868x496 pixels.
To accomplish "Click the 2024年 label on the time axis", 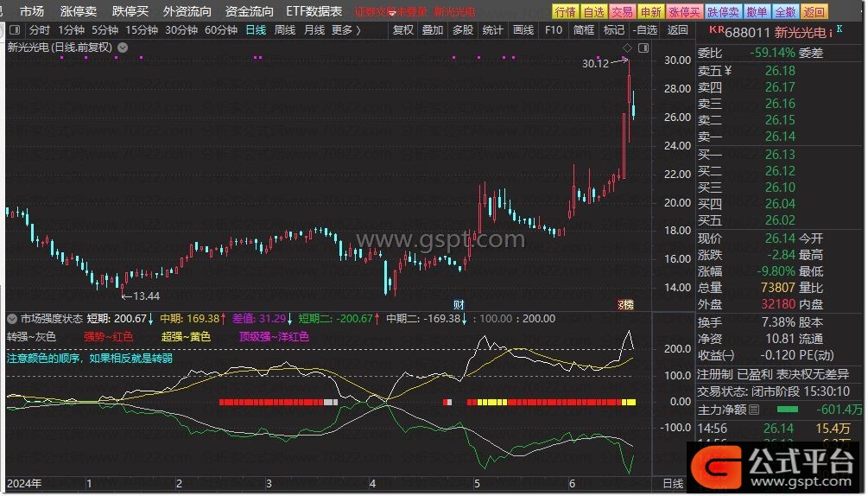I will point(24,484).
